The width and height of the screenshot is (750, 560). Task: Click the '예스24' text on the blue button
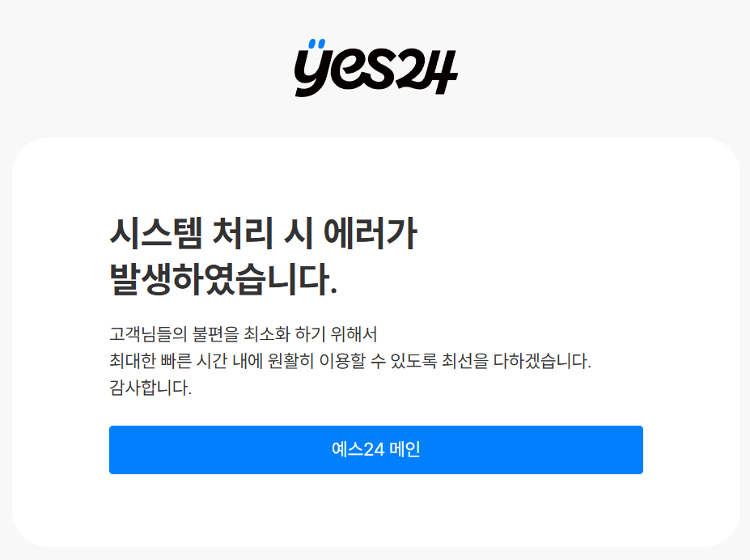pyautogui.click(x=358, y=449)
